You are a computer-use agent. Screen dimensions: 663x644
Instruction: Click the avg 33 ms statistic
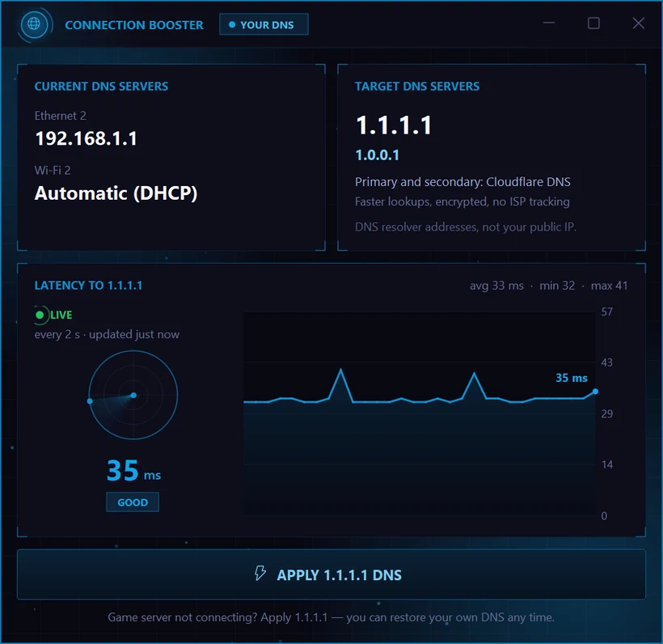(x=496, y=286)
